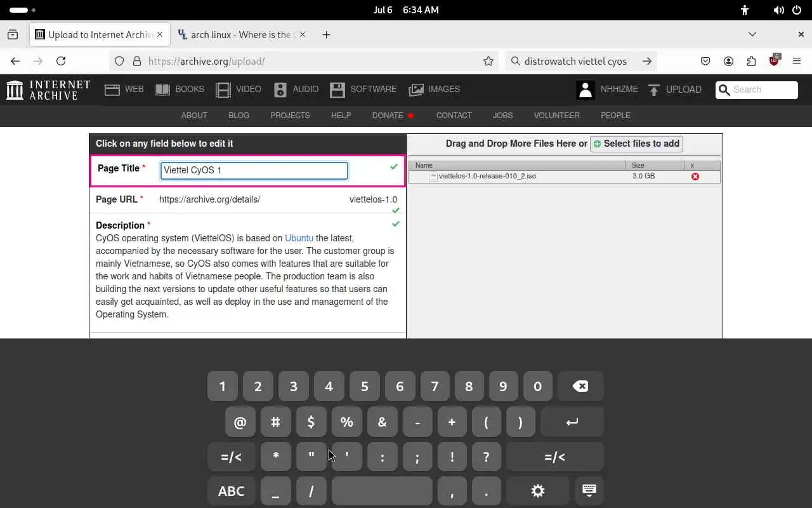Select the Upload to Internet Archive tab
The width and height of the screenshot is (812, 508).
(x=100, y=34)
